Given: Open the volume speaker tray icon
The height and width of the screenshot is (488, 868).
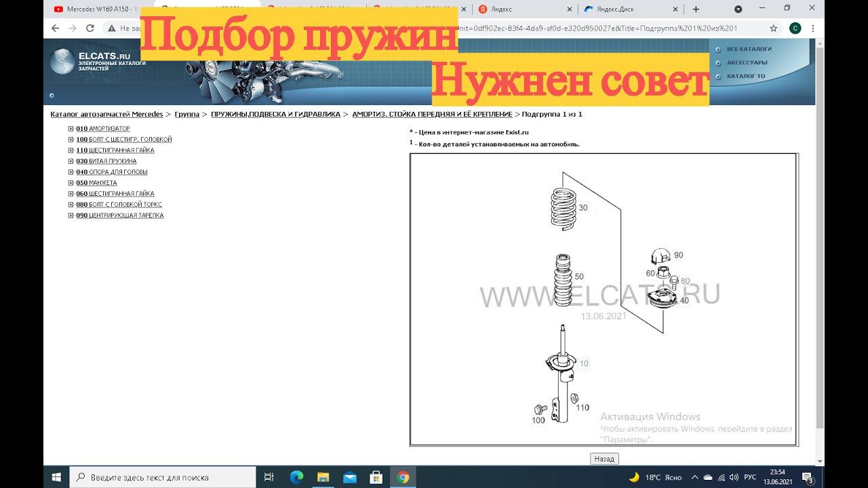Looking at the screenshot, I should tap(734, 476).
